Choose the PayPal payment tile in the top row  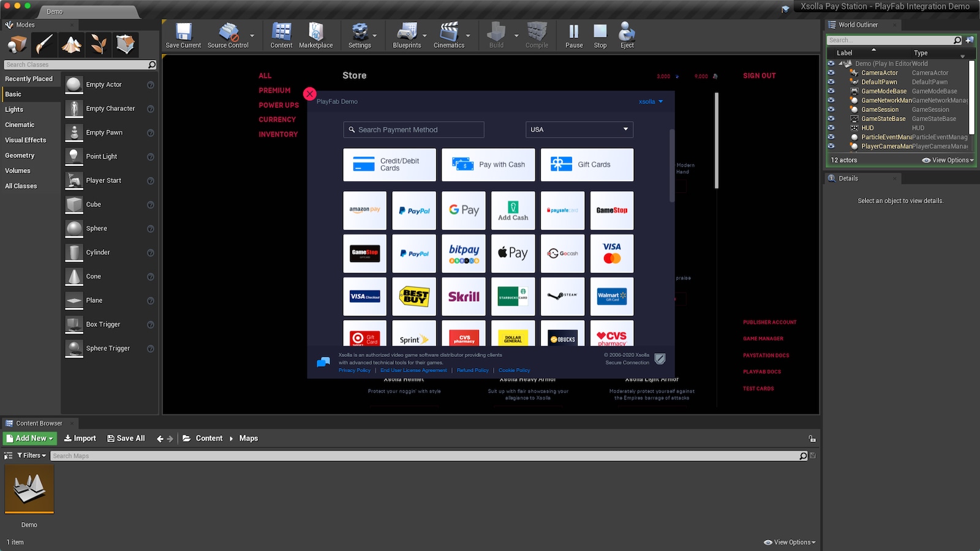pyautogui.click(x=414, y=211)
